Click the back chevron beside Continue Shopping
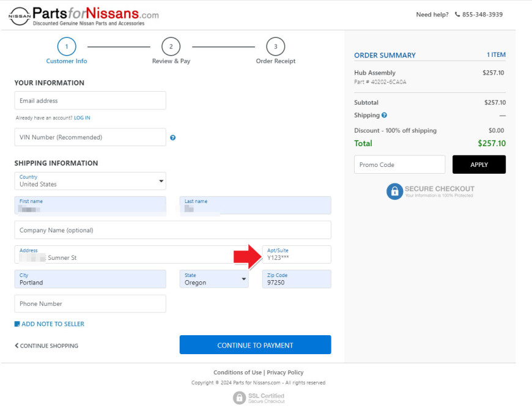 click(17, 346)
